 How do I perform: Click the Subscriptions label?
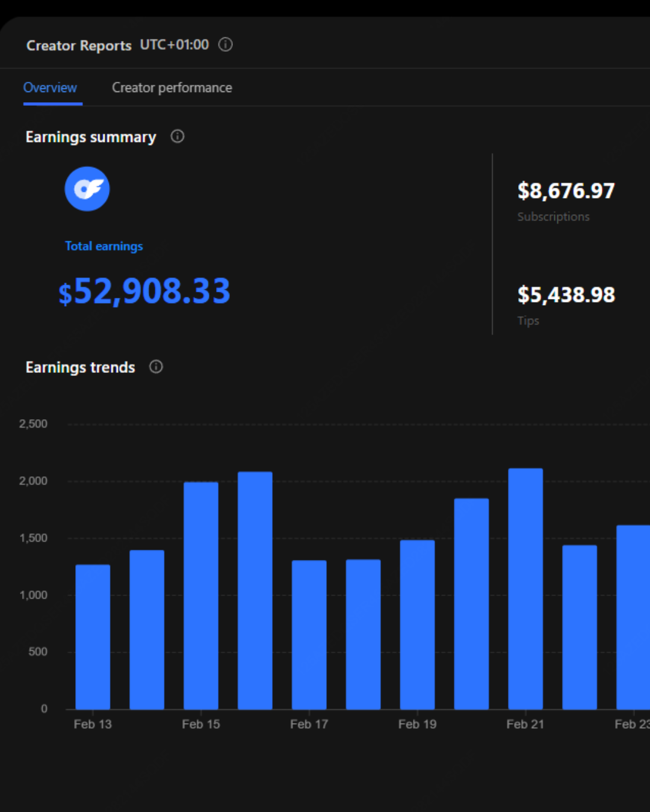point(553,217)
